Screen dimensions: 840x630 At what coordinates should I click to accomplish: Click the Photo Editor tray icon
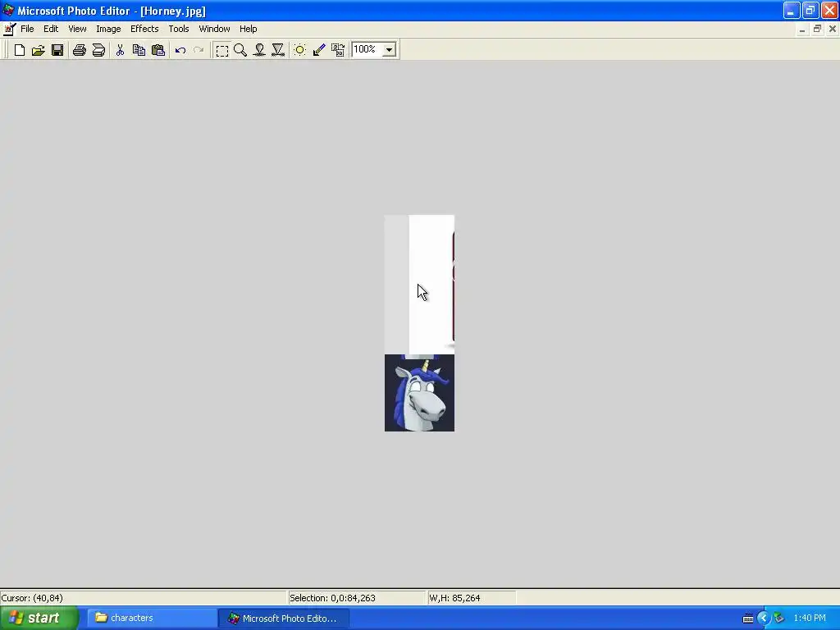pyautogui.click(x=779, y=619)
